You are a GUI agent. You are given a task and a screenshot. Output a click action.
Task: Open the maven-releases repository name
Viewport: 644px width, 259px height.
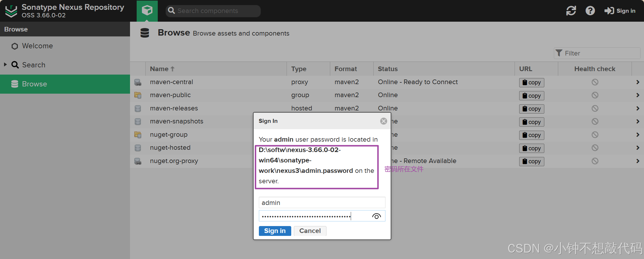pos(174,108)
